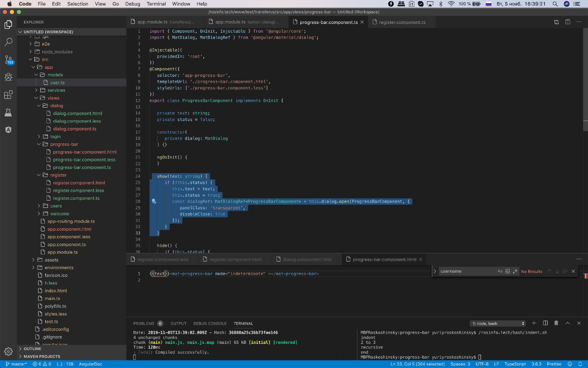Click LF end of line in status bar

[496, 364]
